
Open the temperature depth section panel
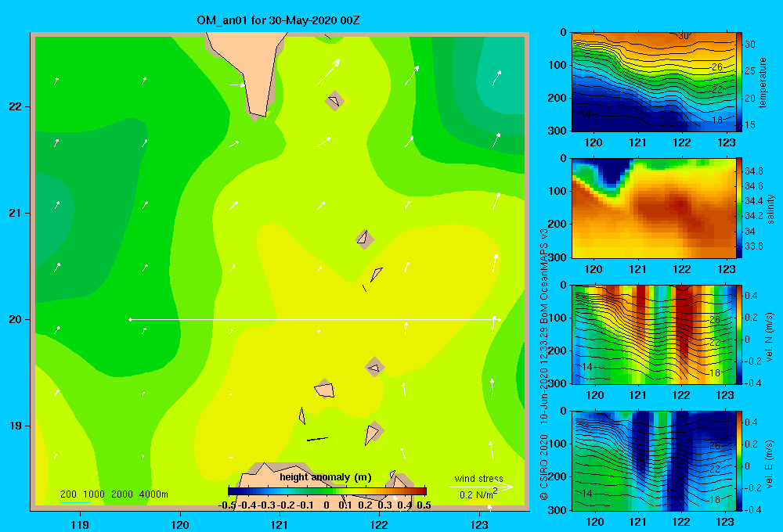point(654,82)
